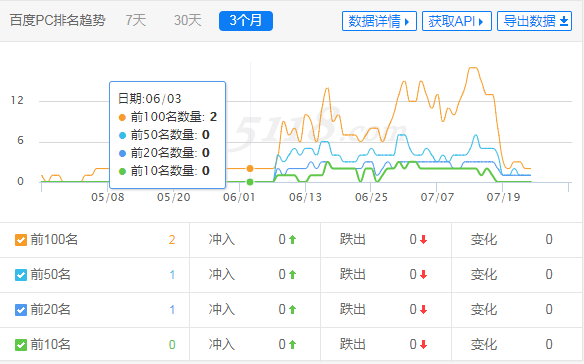Image resolution: width=584 pixels, height=364 pixels.
Task: Toggle the 前10名 green checkbox
Action: click(21, 345)
